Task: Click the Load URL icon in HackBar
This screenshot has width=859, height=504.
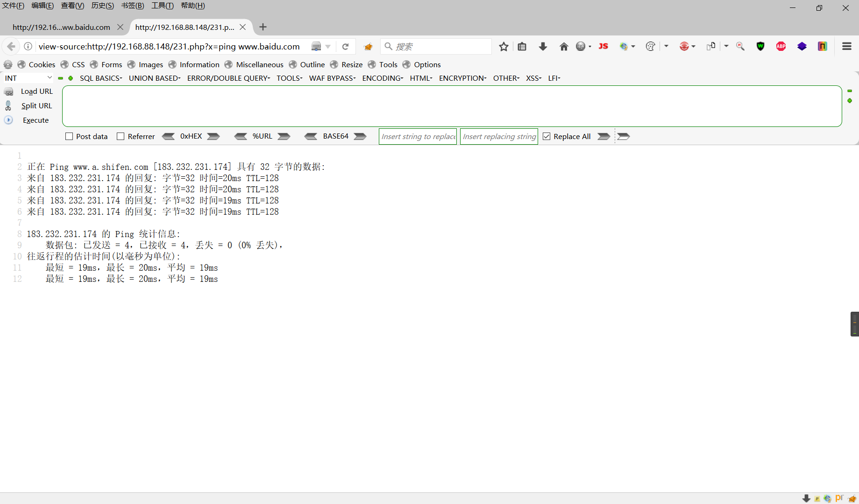Action: [8, 91]
